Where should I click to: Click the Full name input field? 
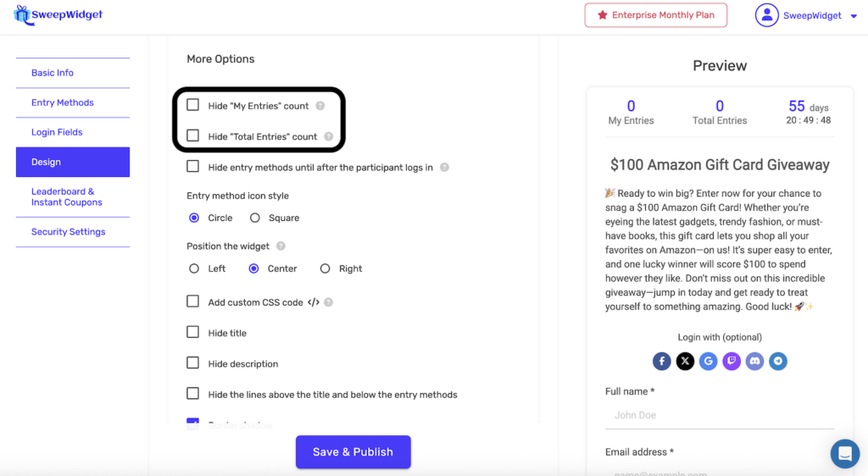coord(719,415)
